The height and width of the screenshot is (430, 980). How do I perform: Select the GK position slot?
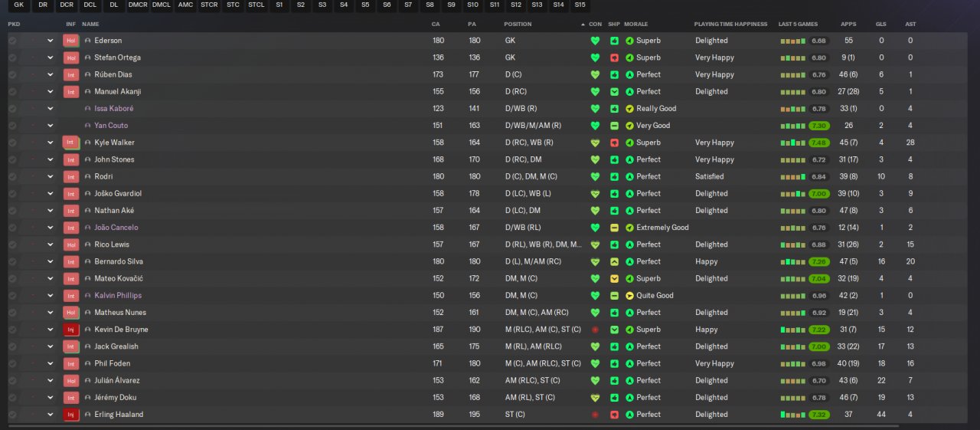[x=19, y=5]
